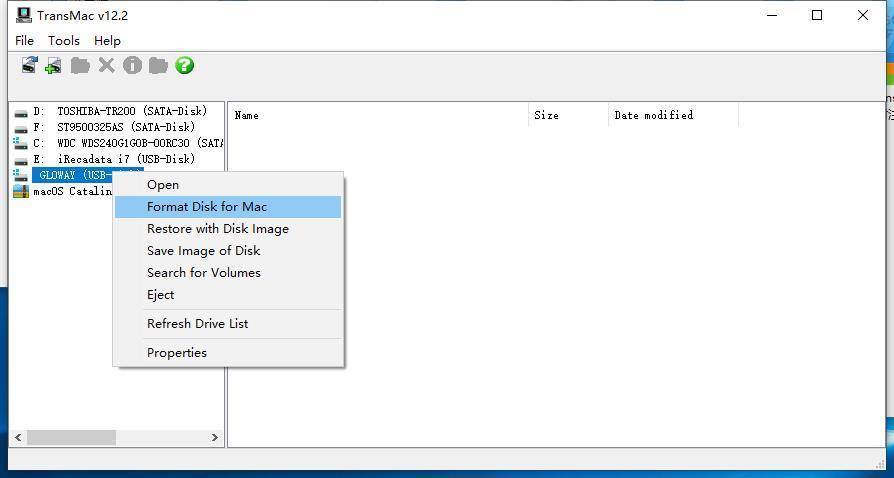The height and width of the screenshot is (478, 894).
Task: Click the info properties toolbar icon
Action: click(132, 65)
